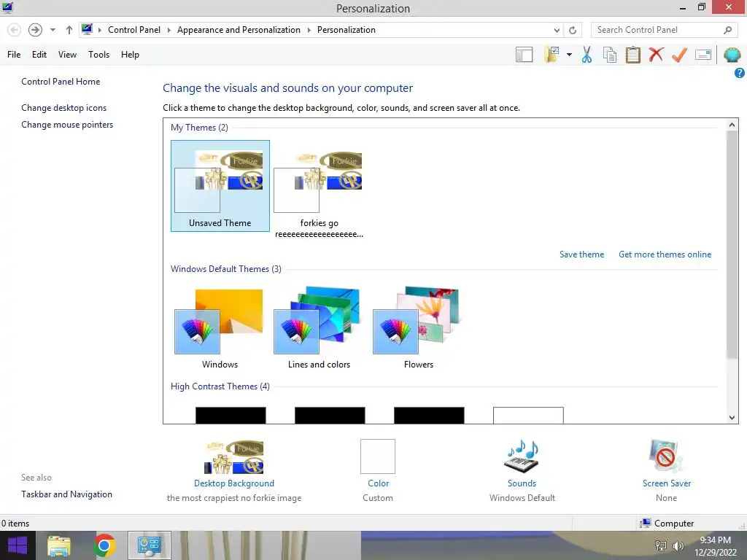Open the Windows Start button
Viewport: 747px width, 560px height.
coord(18,545)
